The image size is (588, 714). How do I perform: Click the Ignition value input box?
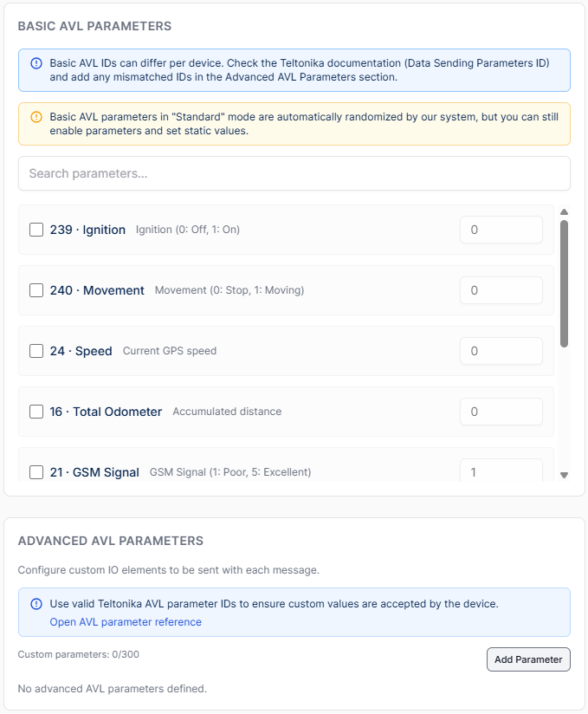point(501,230)
